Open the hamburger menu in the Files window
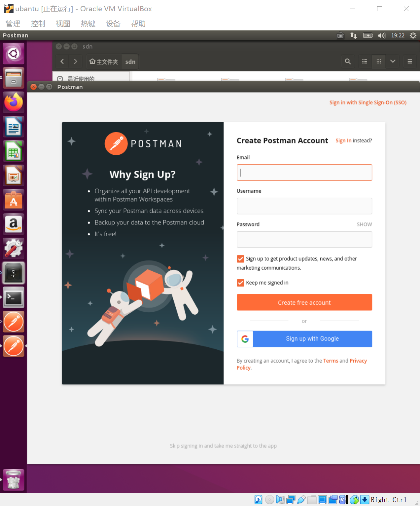 (x=410, y=61)
